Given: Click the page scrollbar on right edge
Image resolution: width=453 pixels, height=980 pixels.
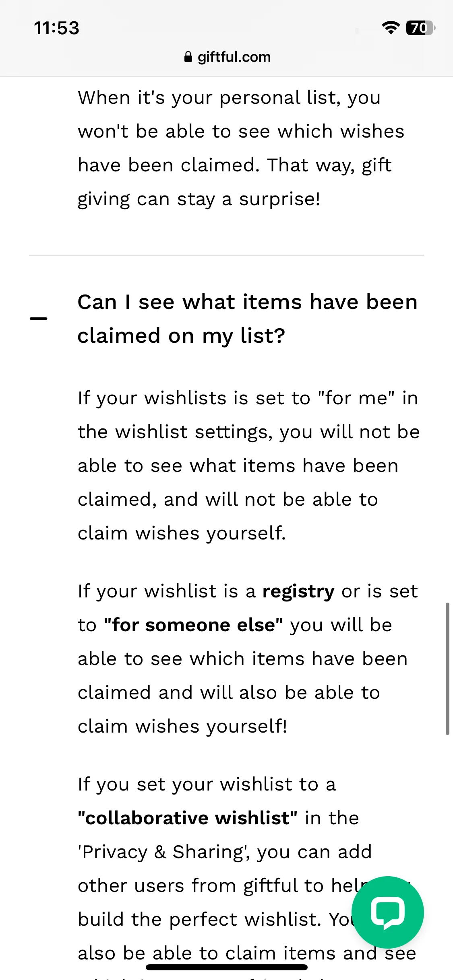Looking at the screenshot, I should (x=447, y=669).
